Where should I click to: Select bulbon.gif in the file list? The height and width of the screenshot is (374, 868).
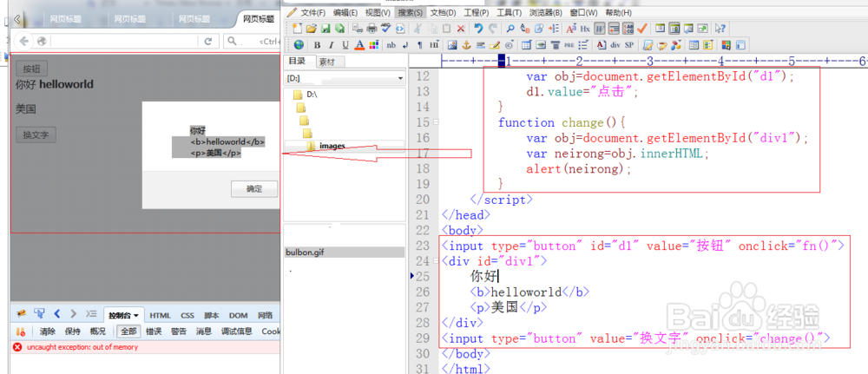(x=345, y=253)
